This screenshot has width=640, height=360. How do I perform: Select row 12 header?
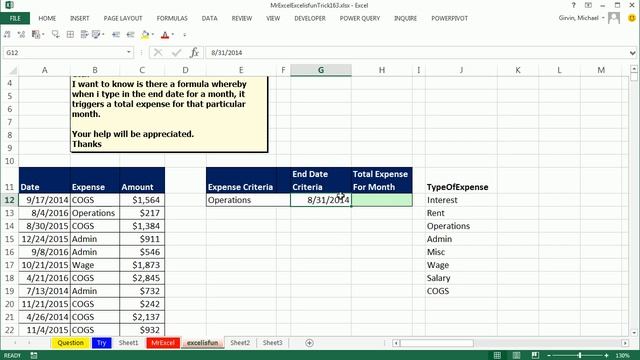click(9, 200)
